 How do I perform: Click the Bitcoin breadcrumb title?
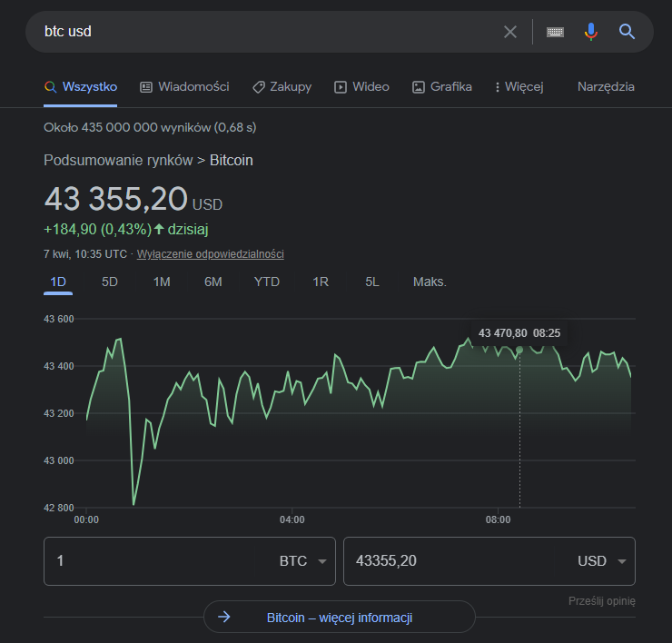pos(231,161)
